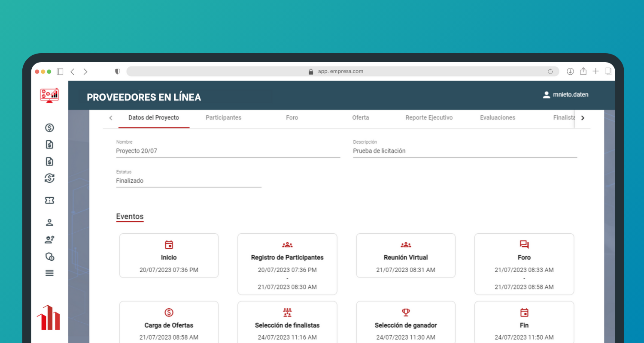The height and width of the screenshot is (343, 644).
Task: Open the hamburger list menu icon
Action: pyautogui.click(x=49, y=273)
